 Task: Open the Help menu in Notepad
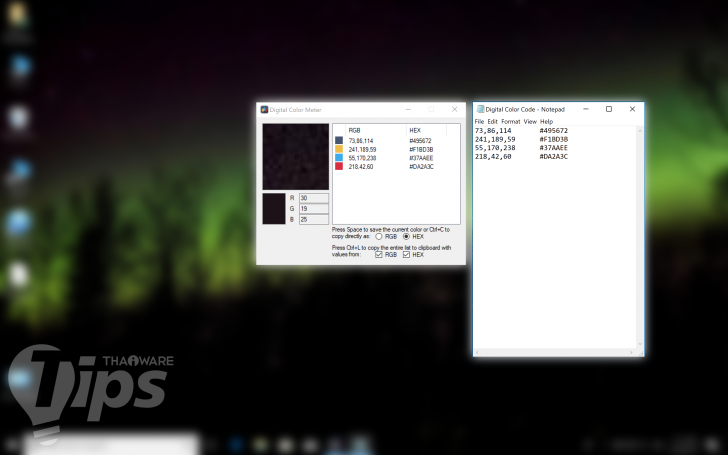coord(546,122)
